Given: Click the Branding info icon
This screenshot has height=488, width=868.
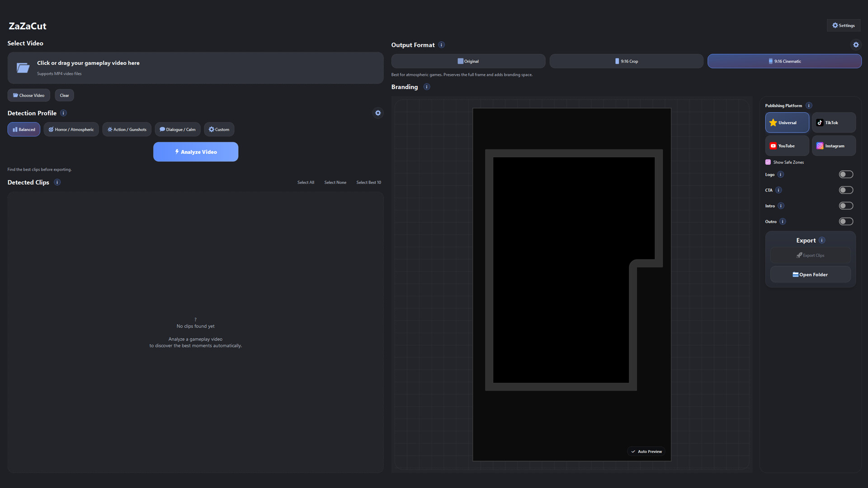Looking at the screenshot, I should pyautogui.click(x=427, y=87).
